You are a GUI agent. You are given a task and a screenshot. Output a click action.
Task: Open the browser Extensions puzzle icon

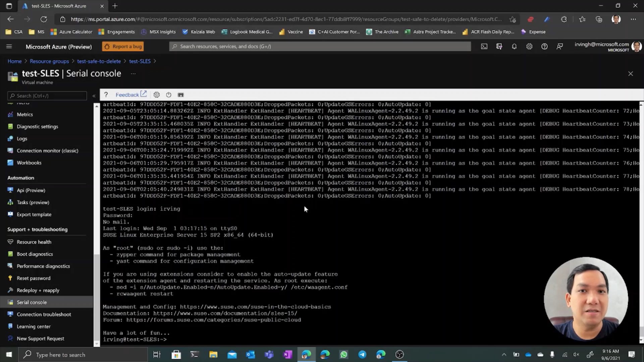tap(564, 19)
